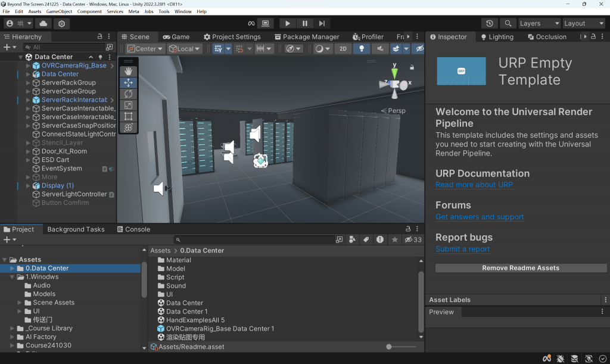Lock the Hierarchy panel
Viewport: 610px width, 364px height.
(x=99, y=36)
